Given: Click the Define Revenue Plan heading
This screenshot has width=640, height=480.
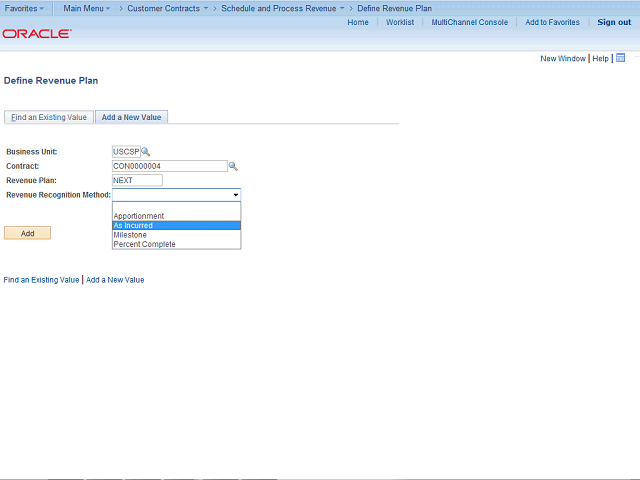Looking at the screenshot, I should pyautogui.click(x=51, y=81).
